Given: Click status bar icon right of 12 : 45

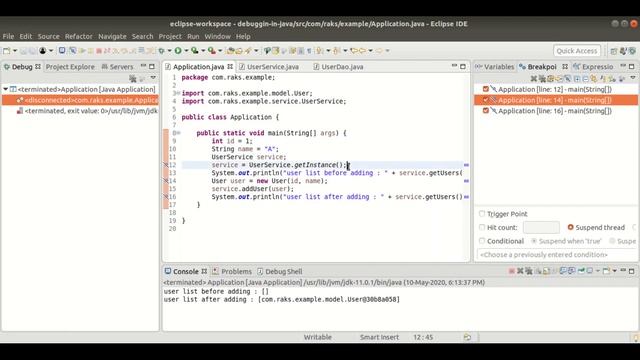Looking at the screenshot, I should (x=467, y=337).
